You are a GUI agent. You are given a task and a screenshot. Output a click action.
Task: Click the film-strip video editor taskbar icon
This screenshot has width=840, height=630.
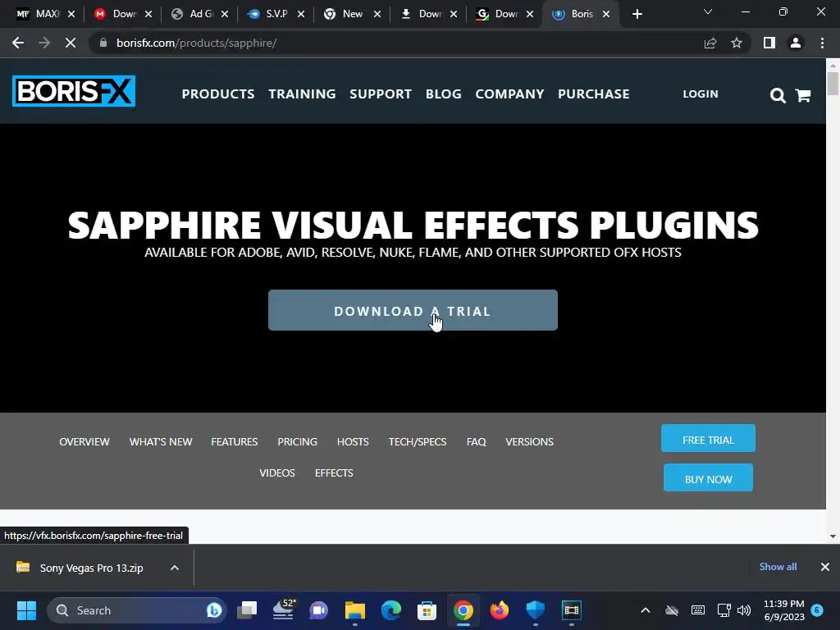[x=572, y=610]
